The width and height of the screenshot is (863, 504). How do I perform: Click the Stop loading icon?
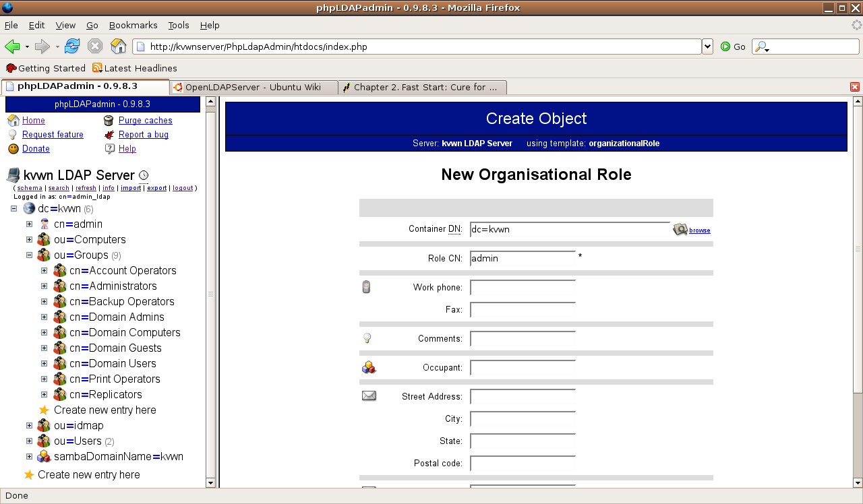click(x=95, y=46)
